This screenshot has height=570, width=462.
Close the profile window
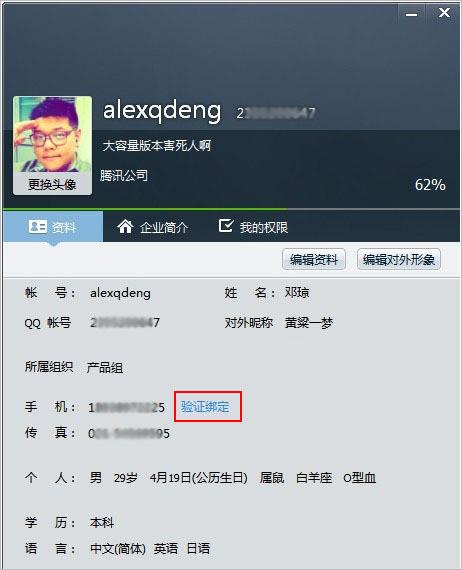pos(444,13)
